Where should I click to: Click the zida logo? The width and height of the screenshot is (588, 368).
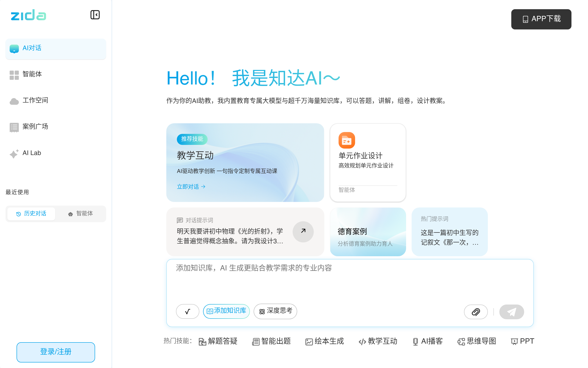coord(28,15)
